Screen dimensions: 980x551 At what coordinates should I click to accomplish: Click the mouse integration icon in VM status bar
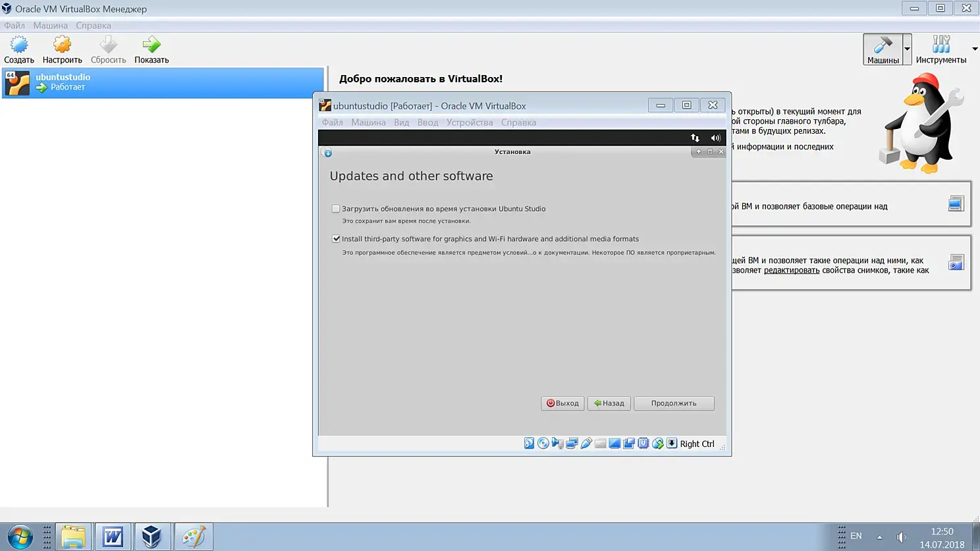point(657,444)
